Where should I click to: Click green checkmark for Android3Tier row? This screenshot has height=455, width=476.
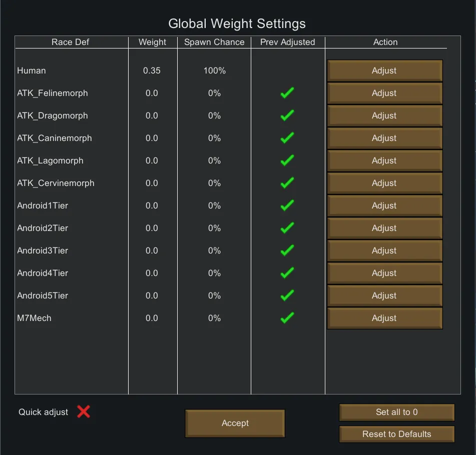[287, 250]
